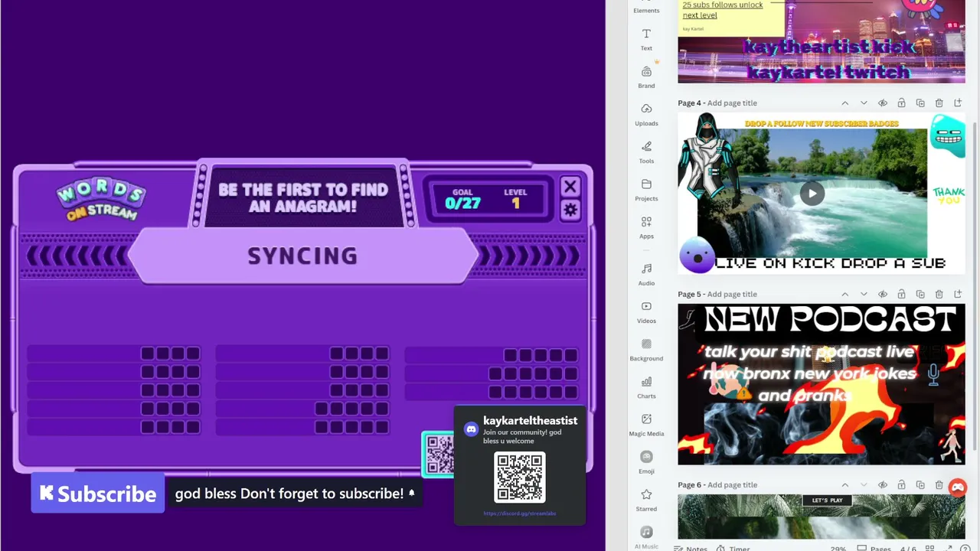The height and width of the screenshot is (551, 980).
Task: Toggle hide page eye icon for Page 4
Action: click(883, 103)
